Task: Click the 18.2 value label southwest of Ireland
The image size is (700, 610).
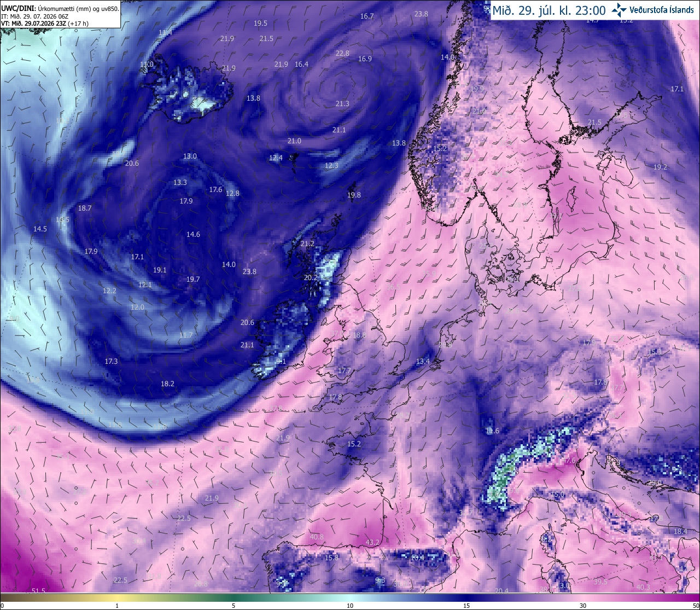Action: [167, 384]
